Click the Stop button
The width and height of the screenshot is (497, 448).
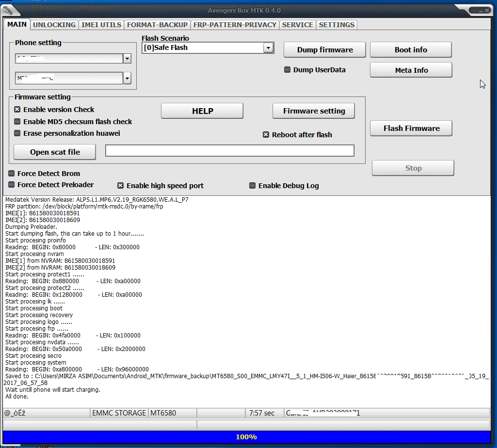click(x=413, y=168)
